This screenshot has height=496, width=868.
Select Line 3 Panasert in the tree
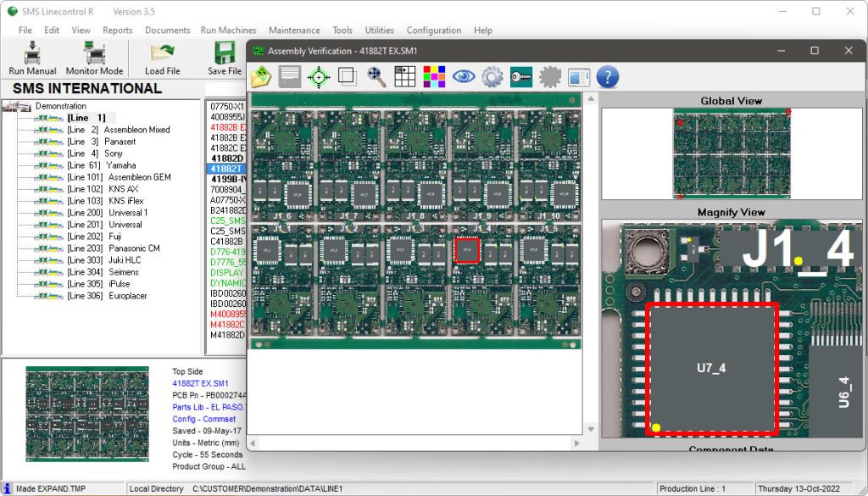tap(101, 142)
